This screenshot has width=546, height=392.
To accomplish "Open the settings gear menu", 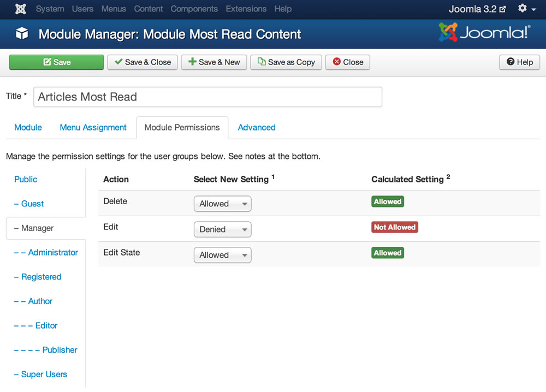I will click(526, 9).
